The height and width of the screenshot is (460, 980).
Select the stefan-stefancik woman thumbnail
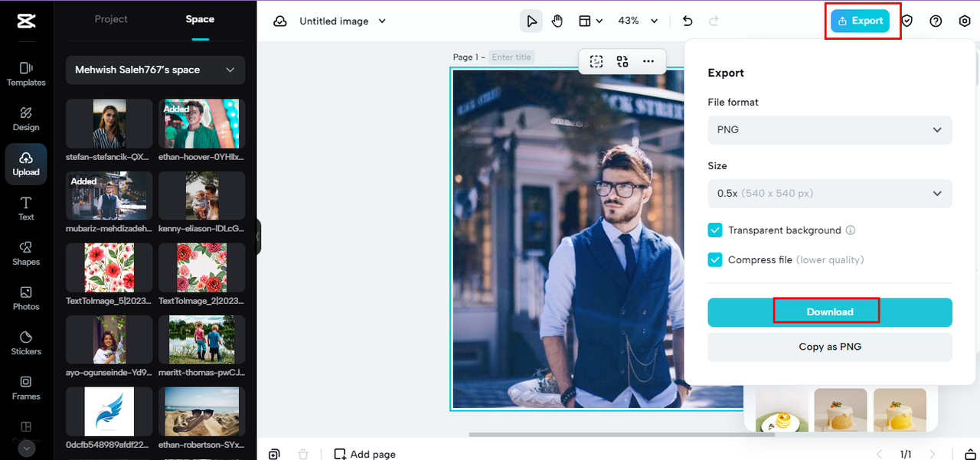[x=109, y=123]
